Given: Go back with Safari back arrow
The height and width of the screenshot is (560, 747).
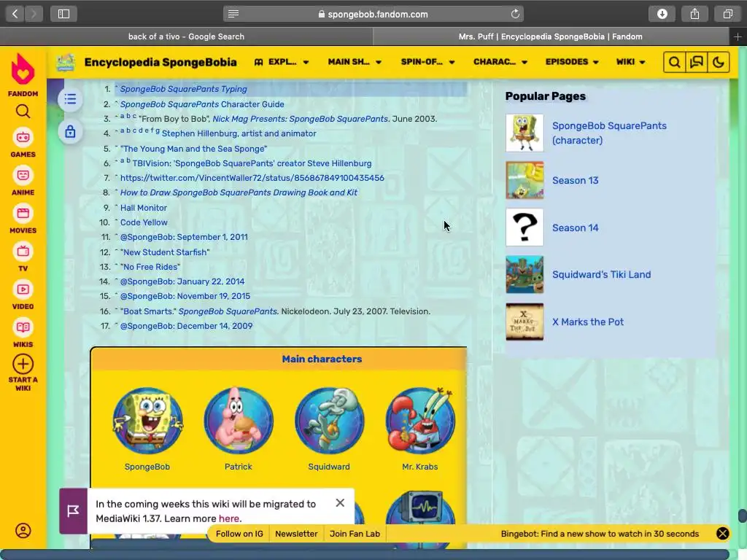Looking at the screenshot, I should point(15,14).
